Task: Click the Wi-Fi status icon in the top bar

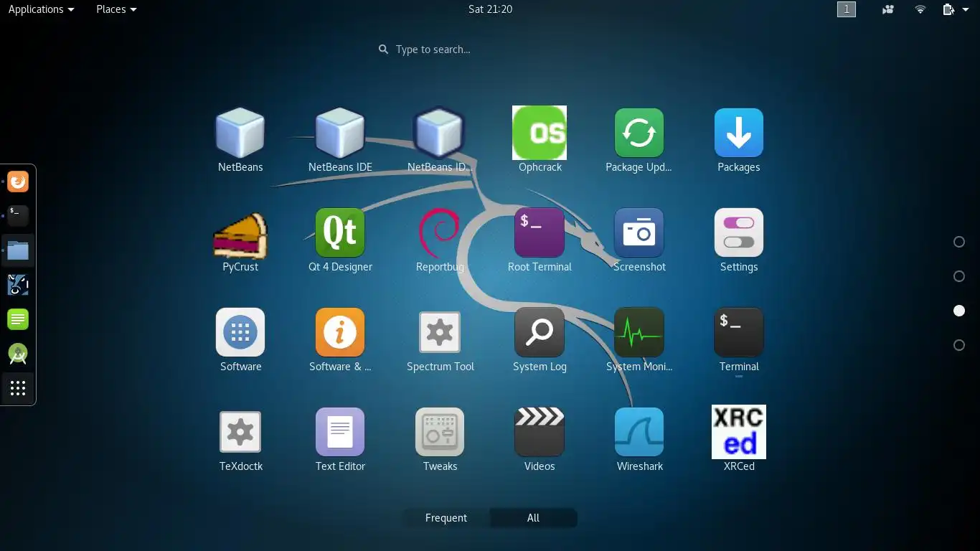Action: point(920,9)
